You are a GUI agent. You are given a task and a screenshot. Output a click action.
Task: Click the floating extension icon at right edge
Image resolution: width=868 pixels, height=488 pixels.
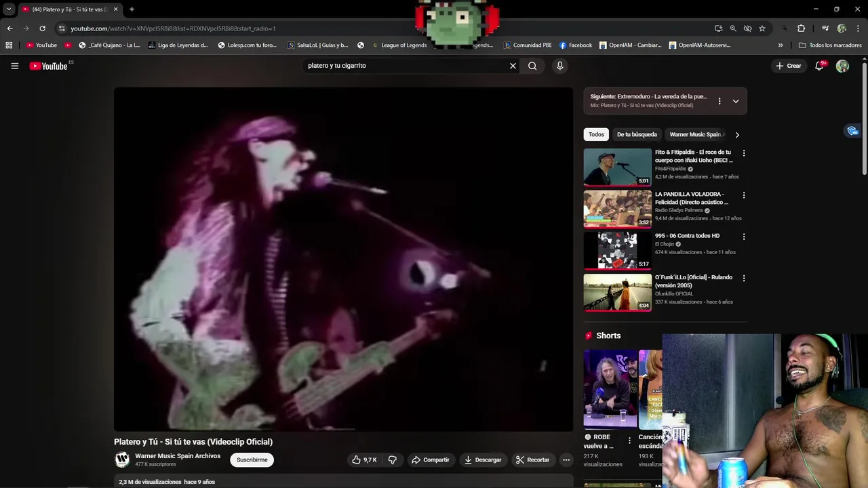(852, 131)
